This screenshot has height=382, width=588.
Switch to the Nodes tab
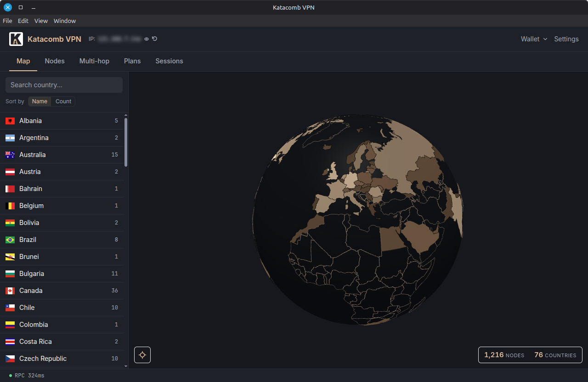[x=55, y=61]
